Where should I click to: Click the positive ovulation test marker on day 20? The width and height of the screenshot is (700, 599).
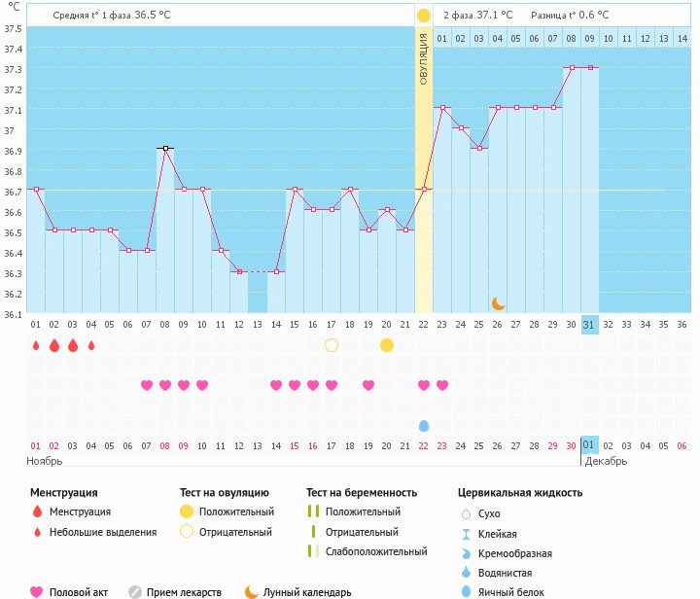click(387, 345)
